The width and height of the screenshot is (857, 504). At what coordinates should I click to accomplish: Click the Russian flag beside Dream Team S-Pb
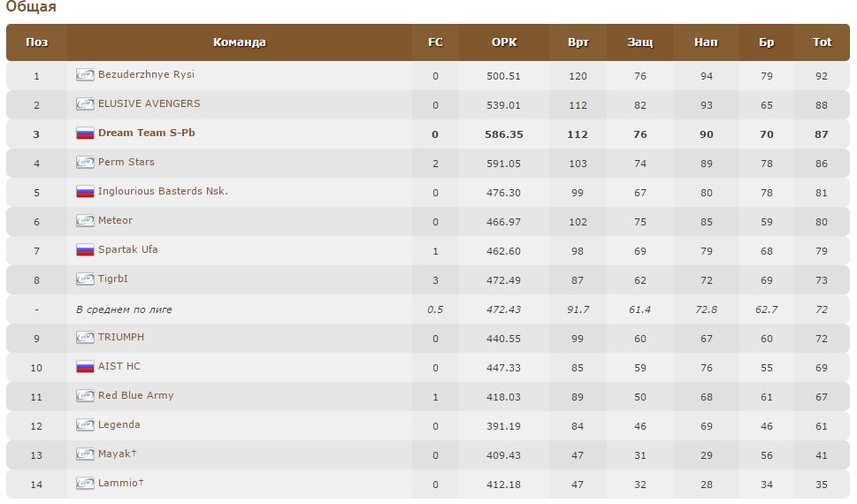point(85,134)
